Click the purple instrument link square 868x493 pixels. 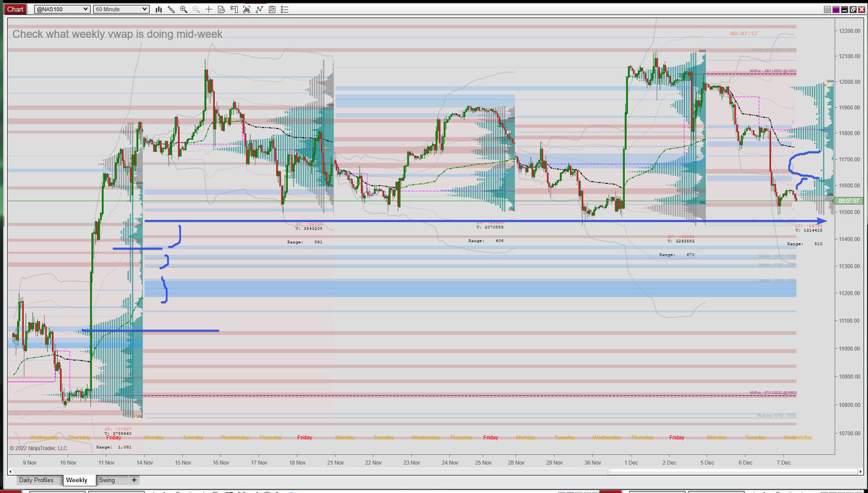[x=836, y=9]
